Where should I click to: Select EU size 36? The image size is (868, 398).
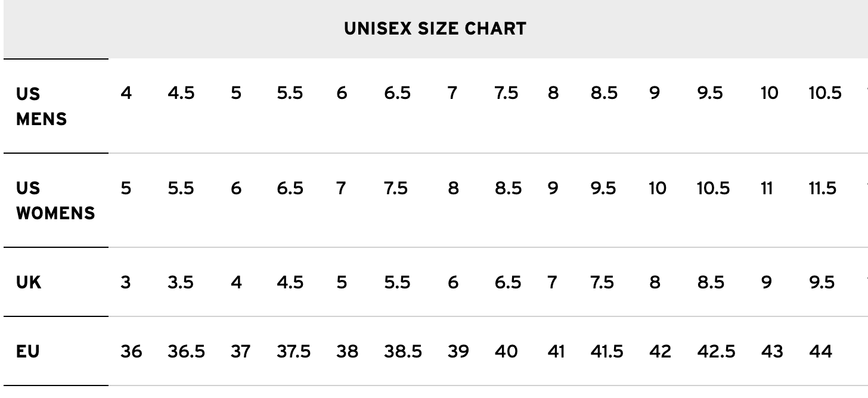(131, 352)
